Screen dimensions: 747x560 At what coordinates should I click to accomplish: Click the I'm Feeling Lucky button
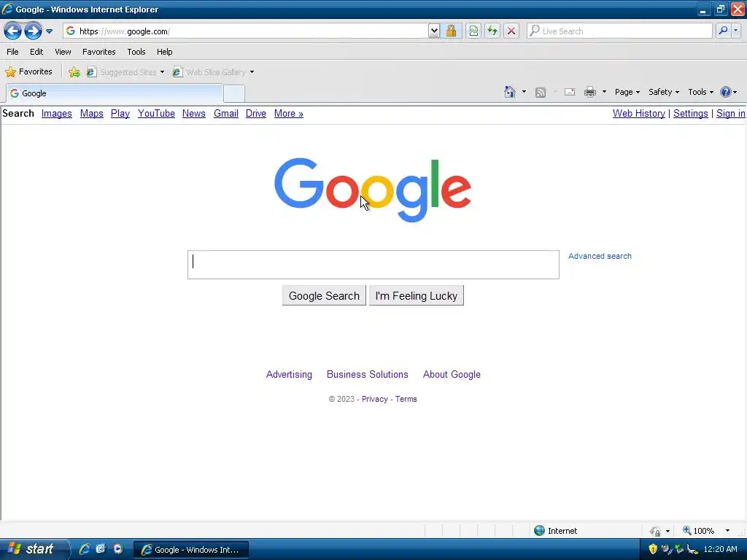[x=417, y=296]
